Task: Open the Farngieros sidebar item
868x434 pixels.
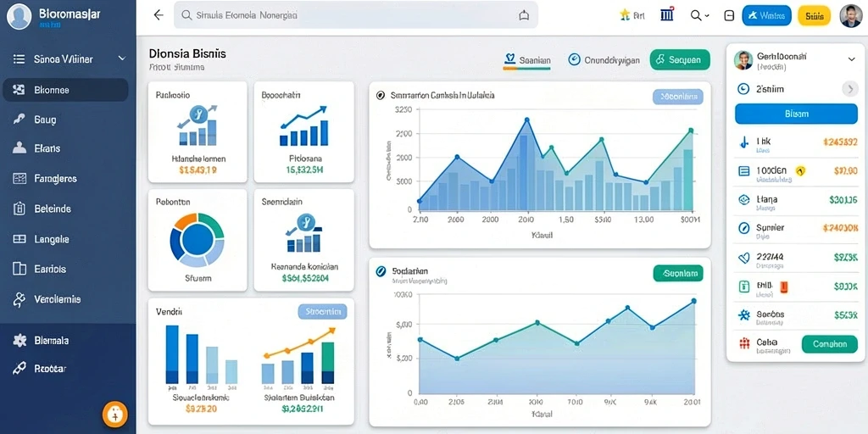Action: [65, 179]
